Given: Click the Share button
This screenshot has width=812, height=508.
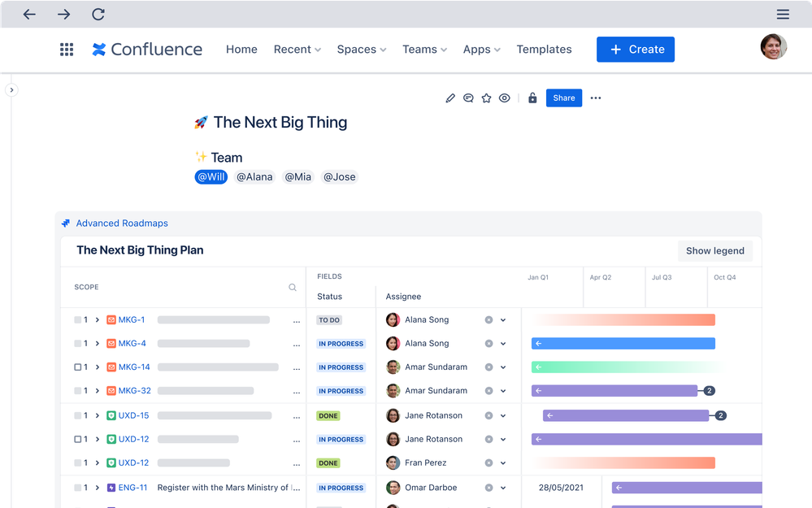Looking at the screenshot, I should click(564, 98).
